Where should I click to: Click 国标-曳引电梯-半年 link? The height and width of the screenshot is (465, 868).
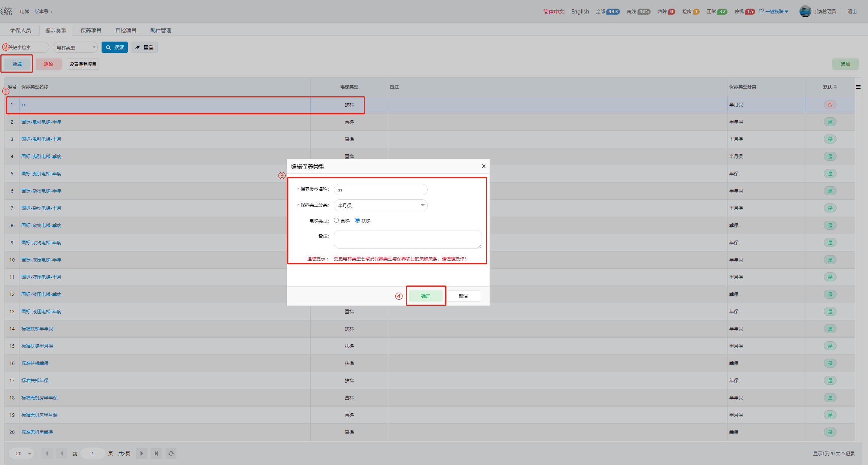[x=41, y=122]
